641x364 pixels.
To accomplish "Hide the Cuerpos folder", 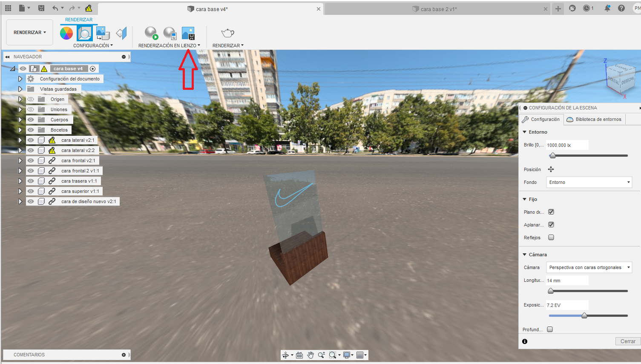I will pos(31,120).
